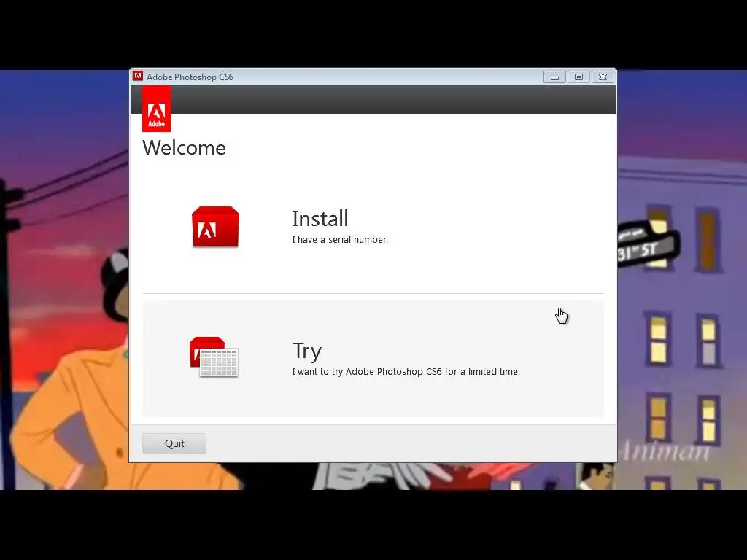Click "I have a serial number." text

340,239
